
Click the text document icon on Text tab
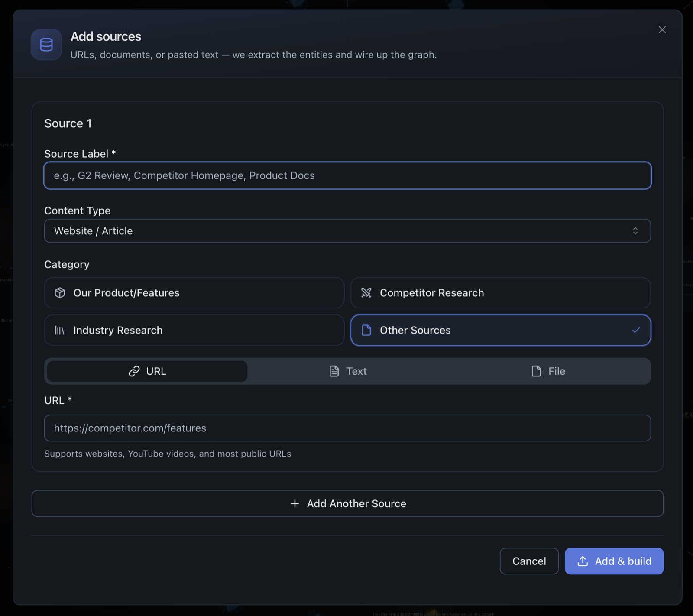click(x=334, y=371)
